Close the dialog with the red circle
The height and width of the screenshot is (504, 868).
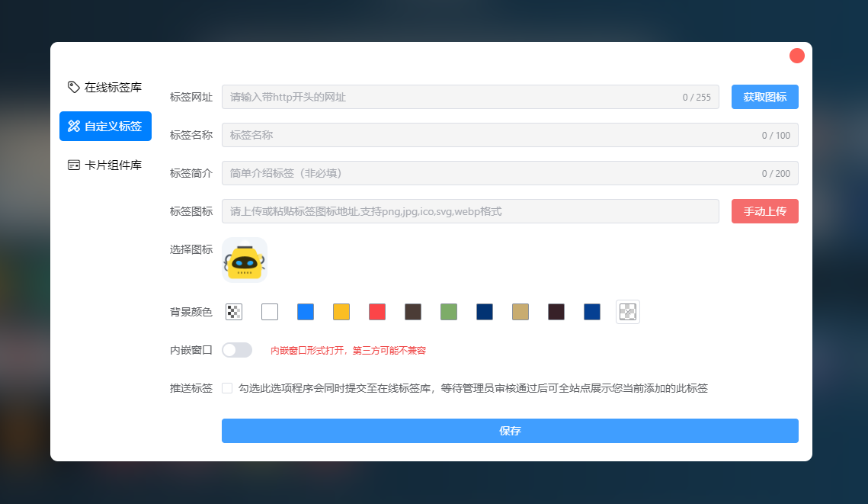(x=797, y=56)
